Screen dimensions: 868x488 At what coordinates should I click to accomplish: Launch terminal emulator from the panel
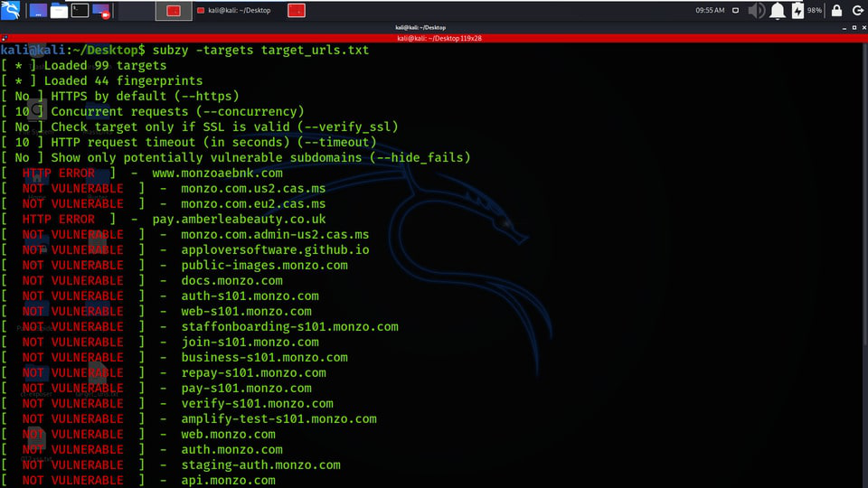pyautogui.click(x=80, y=10)
